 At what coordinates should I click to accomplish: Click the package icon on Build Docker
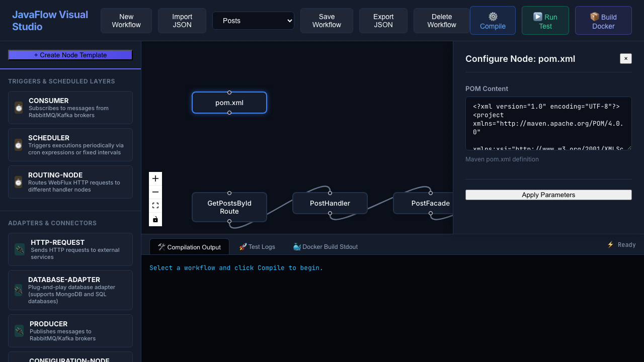click(x=595, y=17)
